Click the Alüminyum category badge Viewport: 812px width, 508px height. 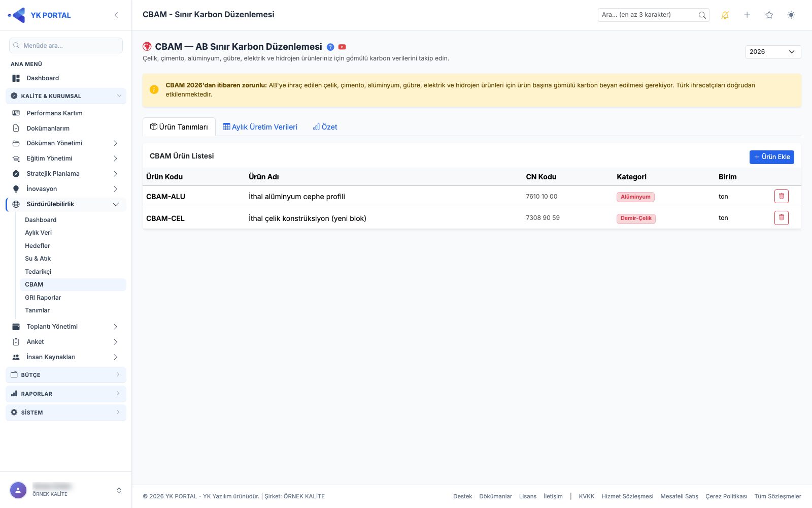[x=635, y=197]
